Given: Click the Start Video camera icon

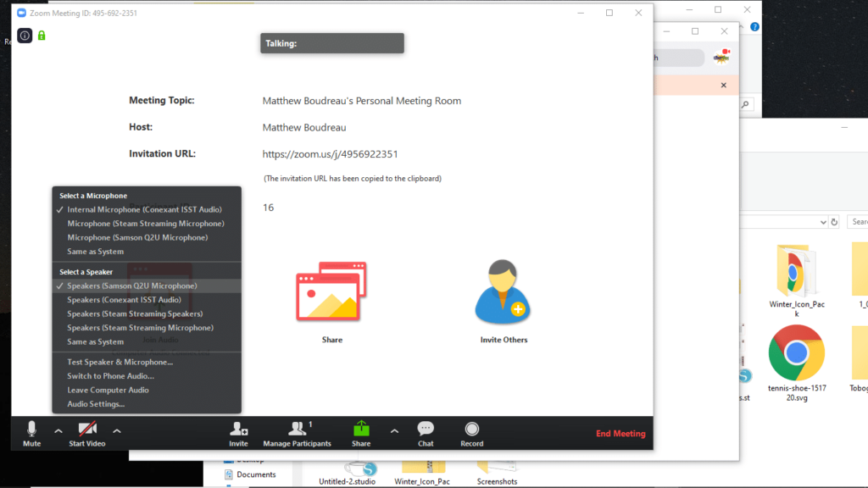Looking at the screenshot, I should tap(87, 429).
